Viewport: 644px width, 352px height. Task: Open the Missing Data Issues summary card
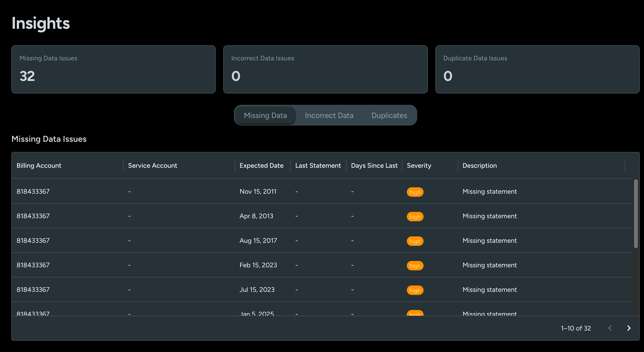tap(113, 69)
